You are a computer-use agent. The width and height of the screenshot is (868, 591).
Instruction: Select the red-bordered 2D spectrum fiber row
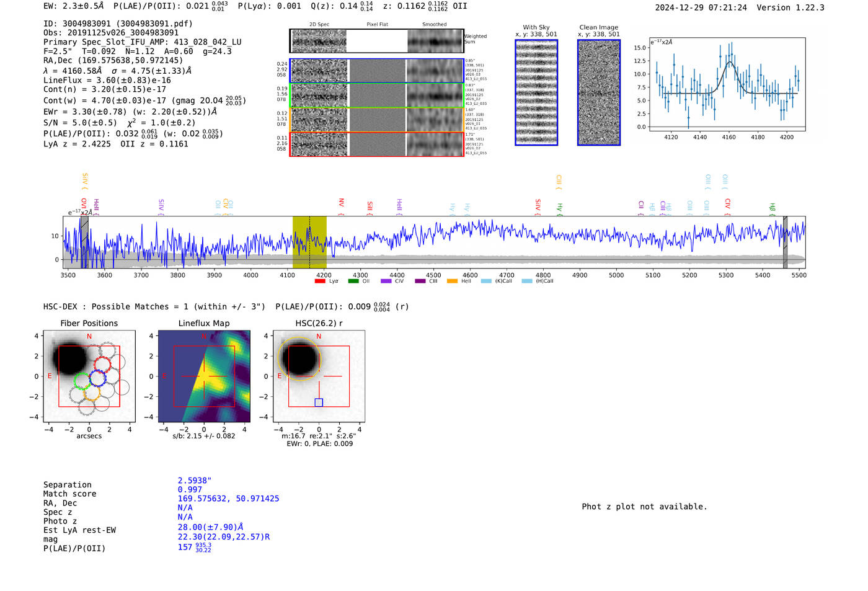[377, 144]
